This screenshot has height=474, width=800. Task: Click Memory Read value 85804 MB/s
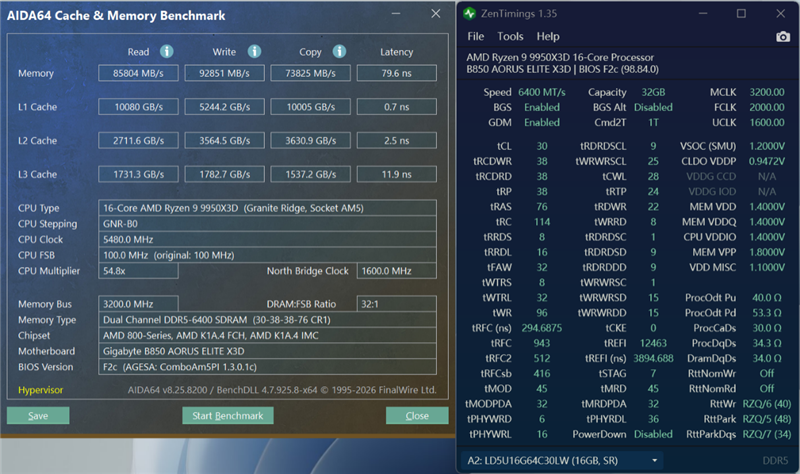point(138,73)
